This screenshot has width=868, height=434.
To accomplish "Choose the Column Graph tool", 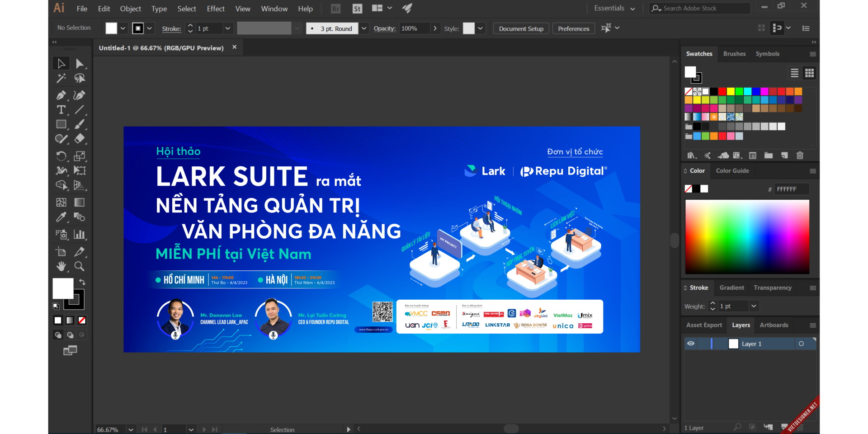I will click(80, 234).
